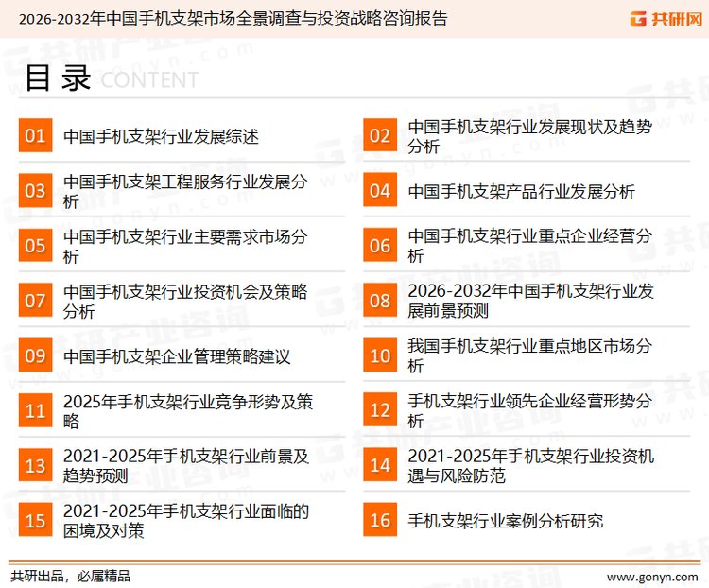Open chapter 2025年手机支架行业竞争形势及策略
This screenshot has width=709, height=588.
click(x=188, y=411)
